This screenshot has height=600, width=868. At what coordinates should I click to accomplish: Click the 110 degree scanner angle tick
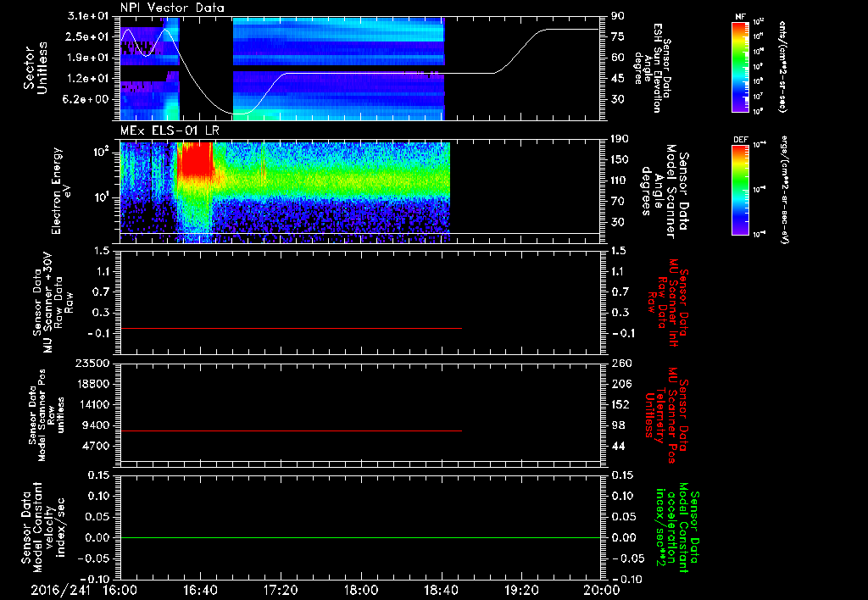coord(620,181)
